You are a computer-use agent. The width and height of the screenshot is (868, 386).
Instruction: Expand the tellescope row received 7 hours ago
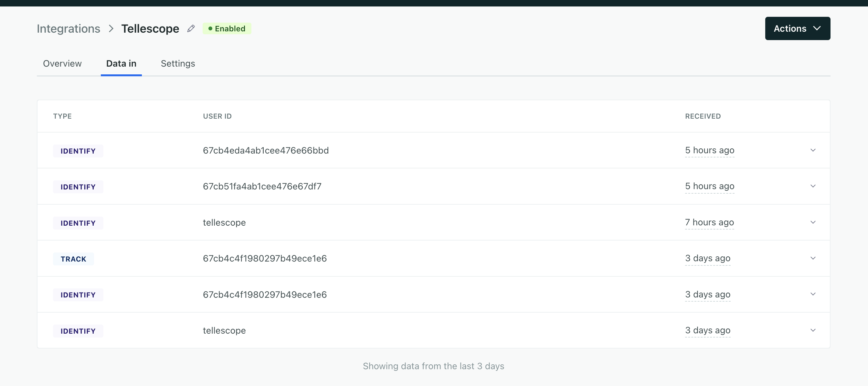point(813,222)
